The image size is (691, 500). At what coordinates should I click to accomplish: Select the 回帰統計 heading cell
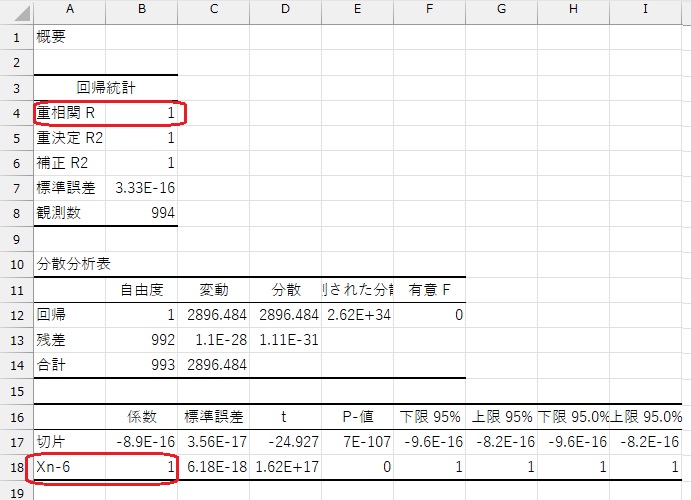(105, 88)
